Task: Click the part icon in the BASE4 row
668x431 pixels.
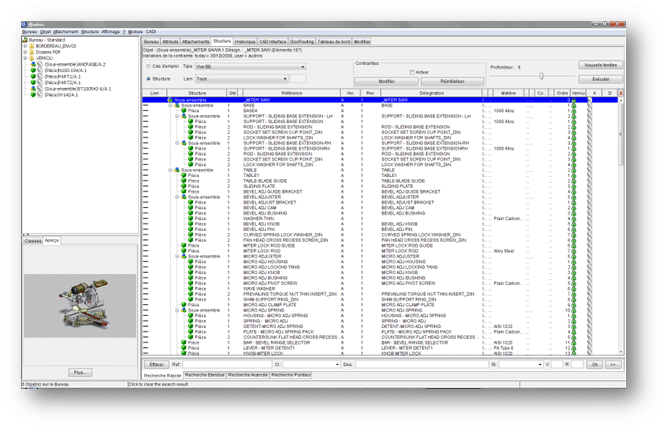Action: 184,111
